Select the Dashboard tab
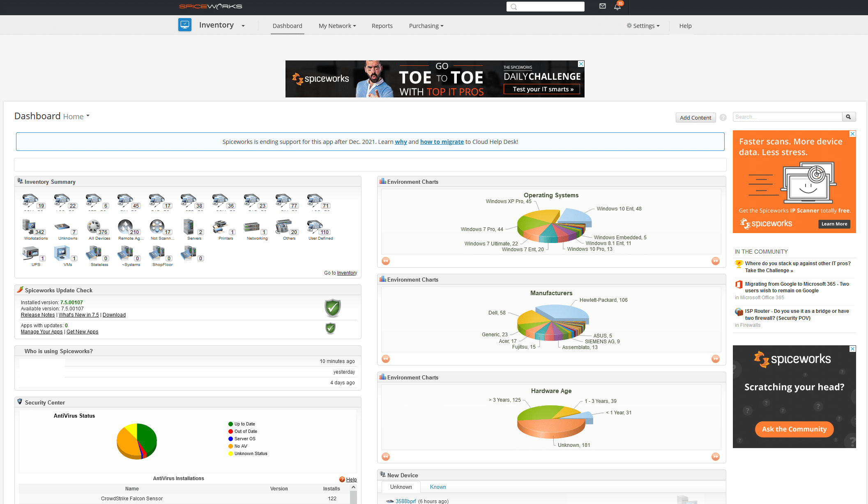The image size is (868, 504). point(287,26)
